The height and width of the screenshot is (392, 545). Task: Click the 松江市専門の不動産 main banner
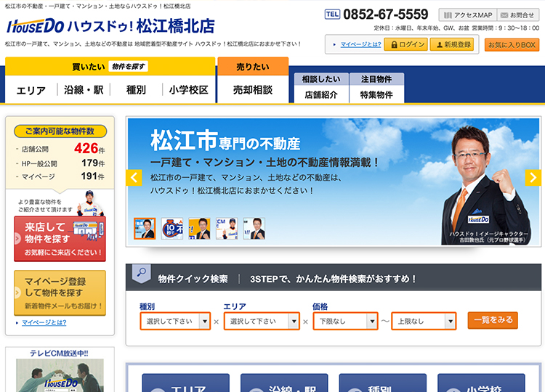(333, 182)
